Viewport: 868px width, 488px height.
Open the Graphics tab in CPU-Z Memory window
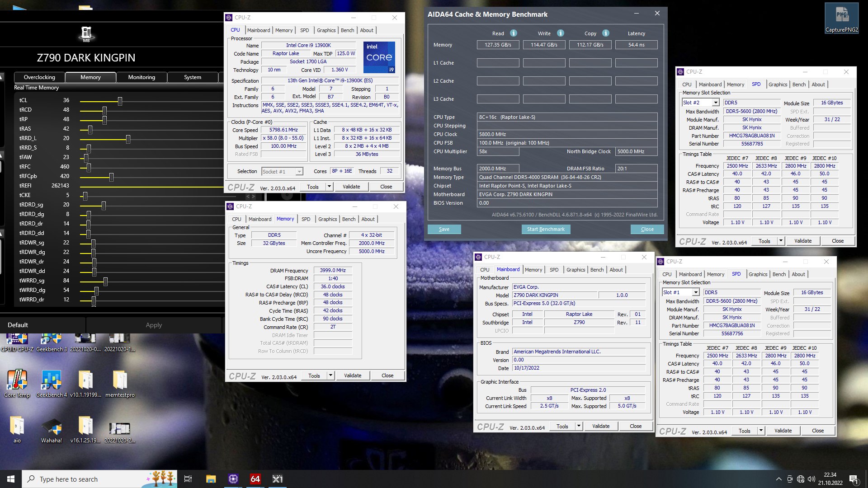coord(328,219)
